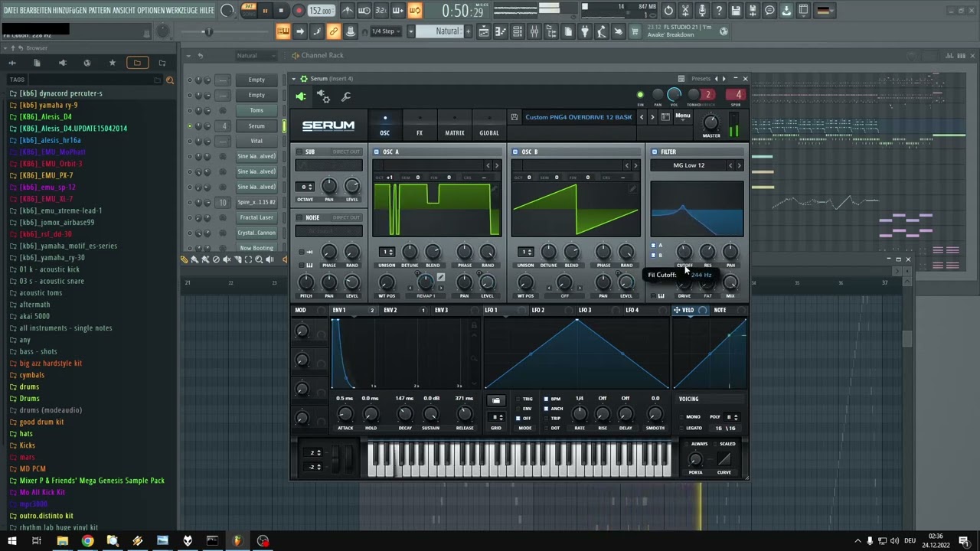The height and width of the screenshot is (551, 980).
Task: Click the OSC A remap pencil icon
Action: 441,278
